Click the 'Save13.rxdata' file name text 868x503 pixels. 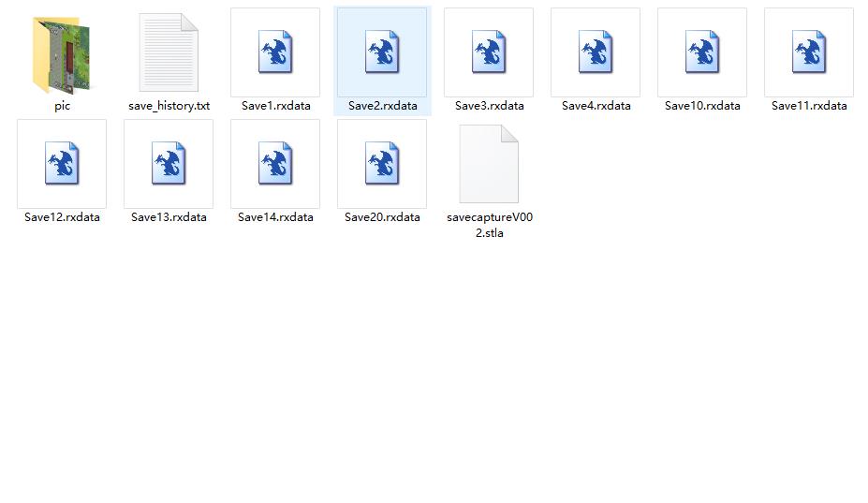pyautogui.click(x=169, y=217)
